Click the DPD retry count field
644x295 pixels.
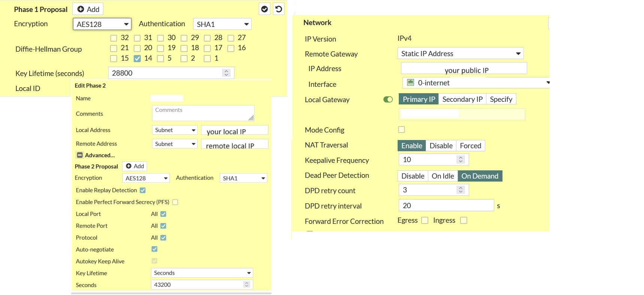coord(434,190)
